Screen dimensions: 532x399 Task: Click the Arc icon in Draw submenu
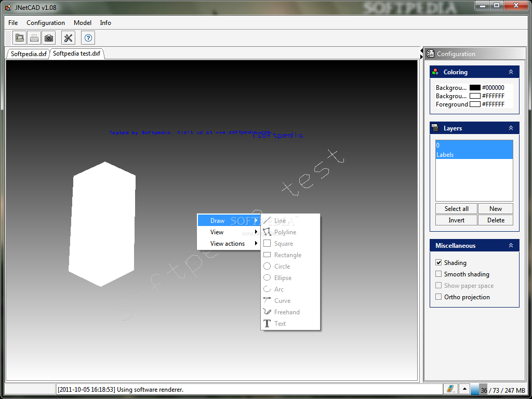click(268, 289)
